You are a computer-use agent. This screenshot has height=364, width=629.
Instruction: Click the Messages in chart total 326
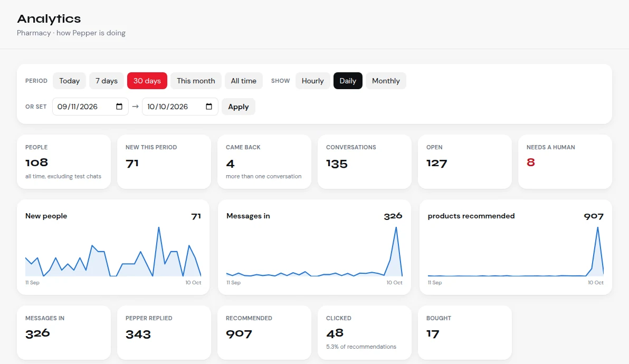click(x=393, y=216)
